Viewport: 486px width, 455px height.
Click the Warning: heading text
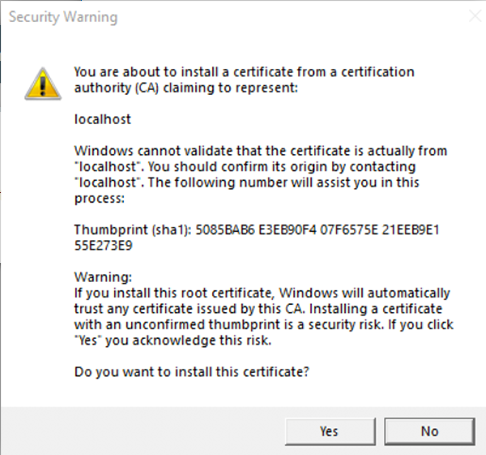(x=103, y=277)
